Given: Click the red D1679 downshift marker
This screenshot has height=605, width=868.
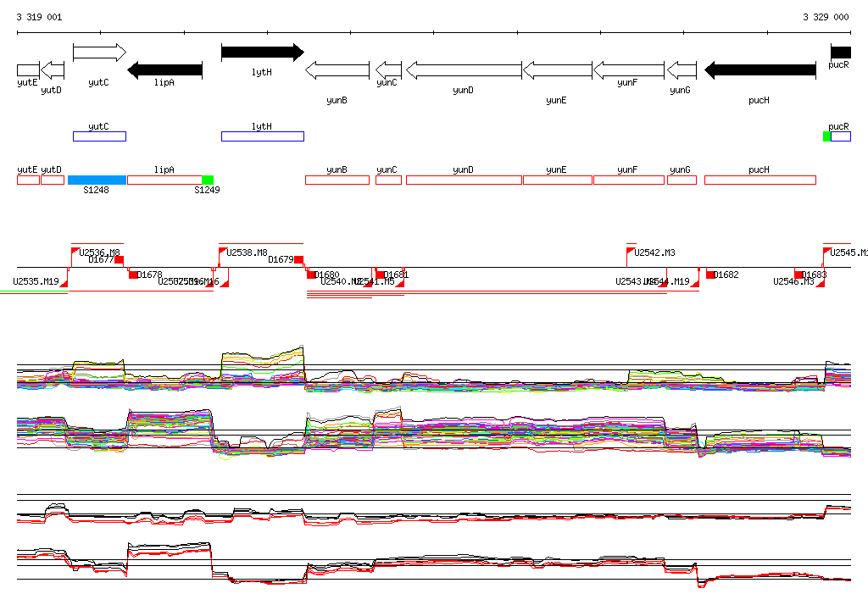Looking at the screenshot, I should click(x=298, y=259).
